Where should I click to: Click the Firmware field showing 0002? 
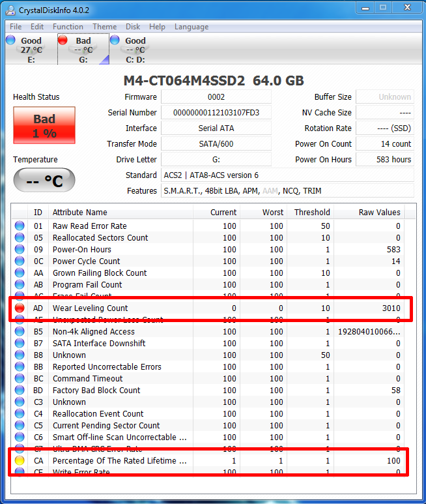click(216, 96)
